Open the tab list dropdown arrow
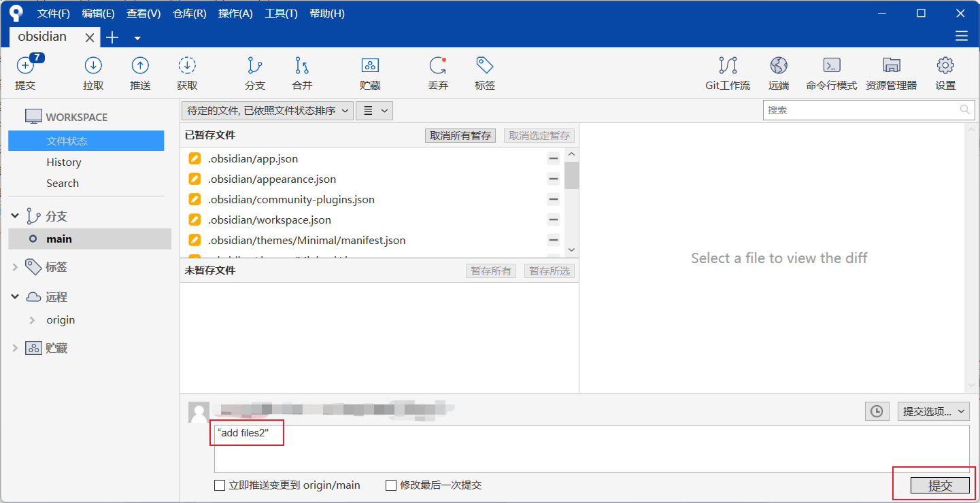 [x=137, y=38]
